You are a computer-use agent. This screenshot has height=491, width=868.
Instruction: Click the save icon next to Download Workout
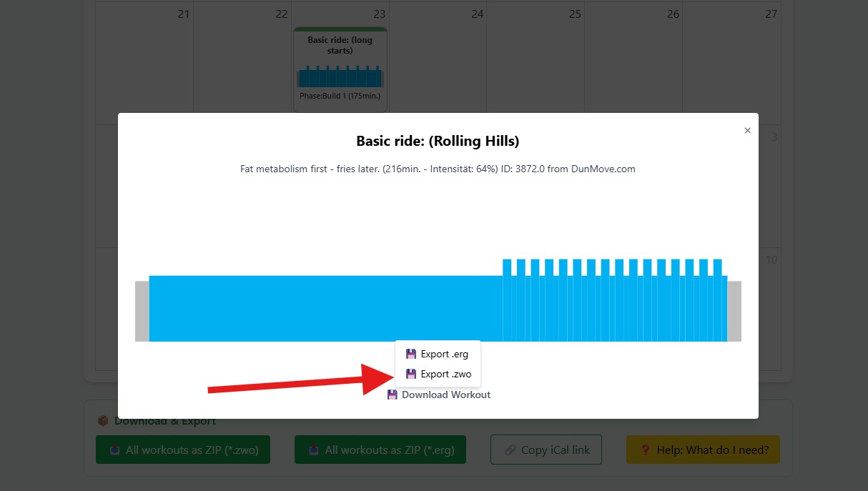tap(393, 395)
